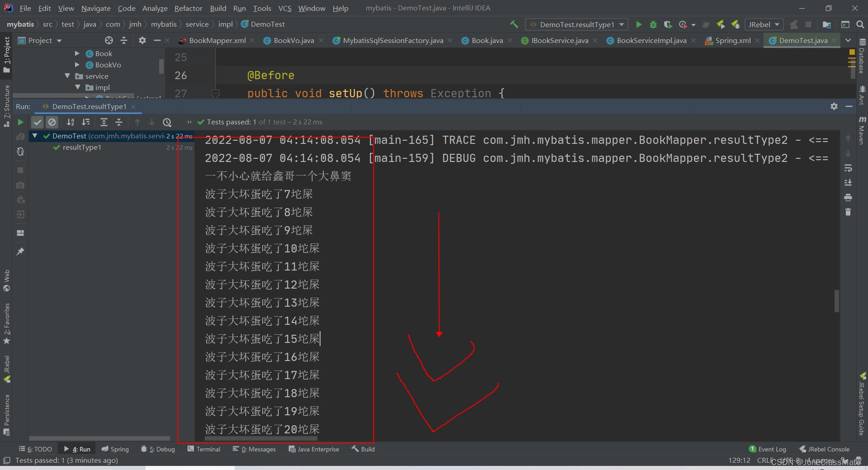Open the Navigate menu
The width and height of the screenshot is (868, 470).
pos(96,8)
